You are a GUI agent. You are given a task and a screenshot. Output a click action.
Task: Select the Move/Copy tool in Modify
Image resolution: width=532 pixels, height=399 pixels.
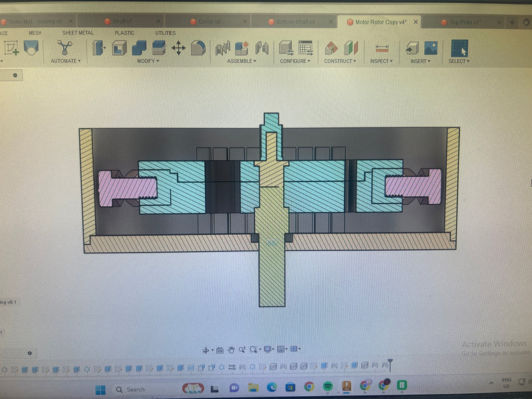coord(178,48)
